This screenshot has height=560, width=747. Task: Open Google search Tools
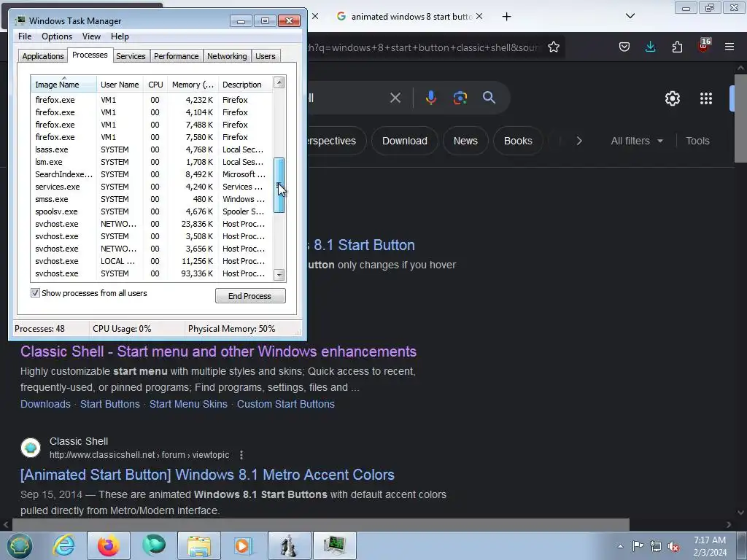(x=697, y=141)
